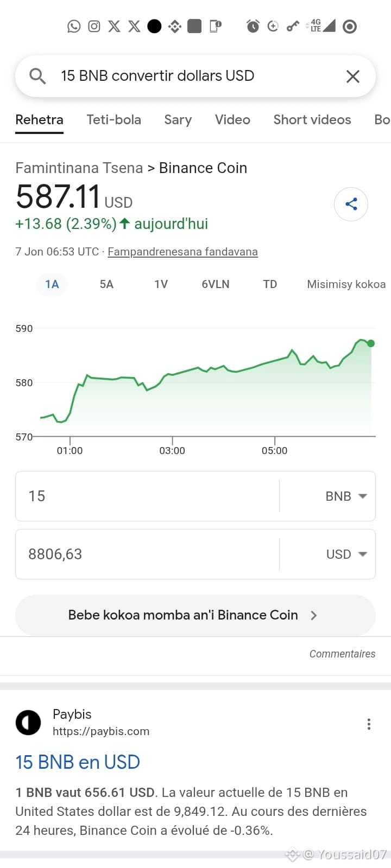Tap the search magnifier icon
Screen dimensions: 391x868
pyautogui.click(x=37, y=76)
